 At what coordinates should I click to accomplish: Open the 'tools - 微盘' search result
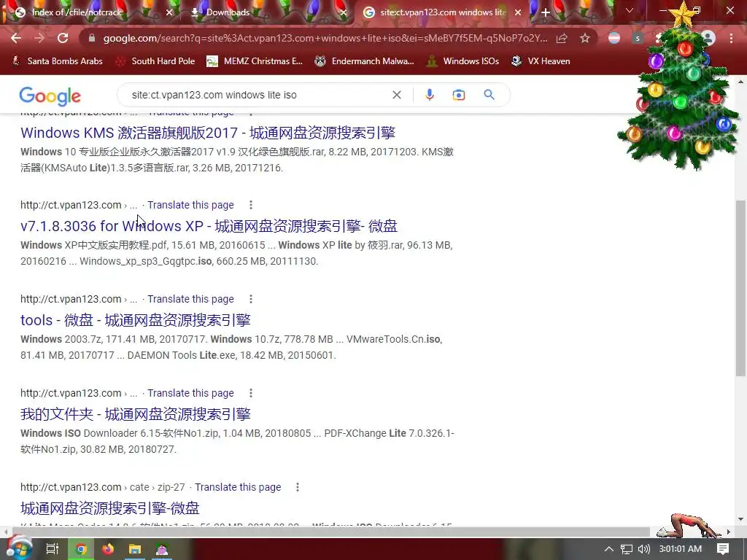(135, 320)
